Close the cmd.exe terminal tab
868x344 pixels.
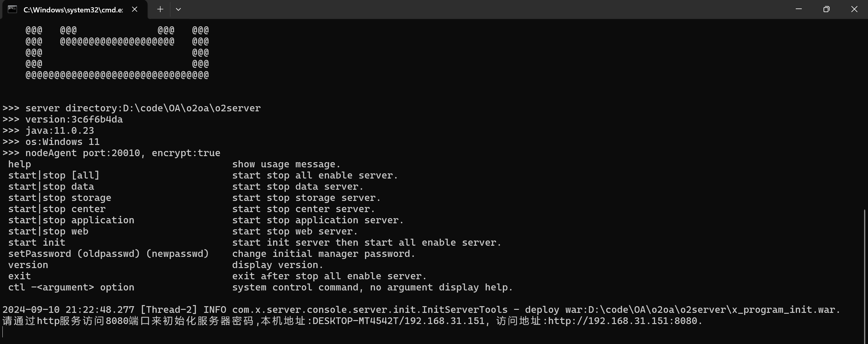(x=135, y=9)
